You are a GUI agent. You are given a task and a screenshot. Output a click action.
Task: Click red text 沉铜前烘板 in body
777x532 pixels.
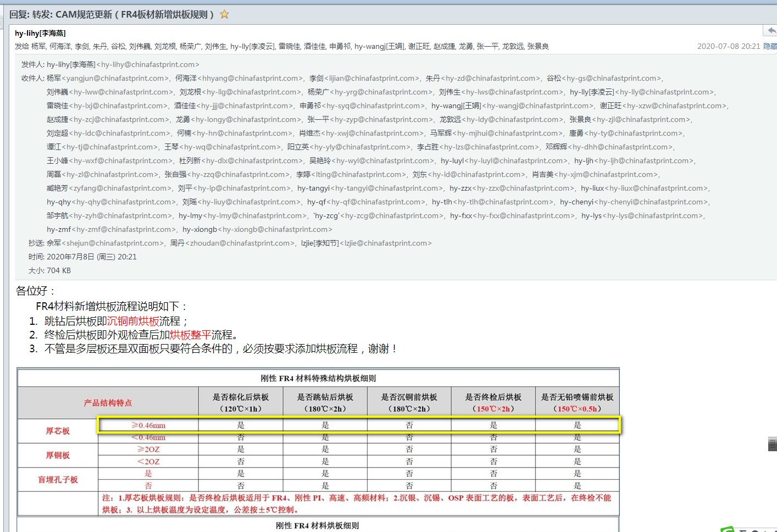133,322
